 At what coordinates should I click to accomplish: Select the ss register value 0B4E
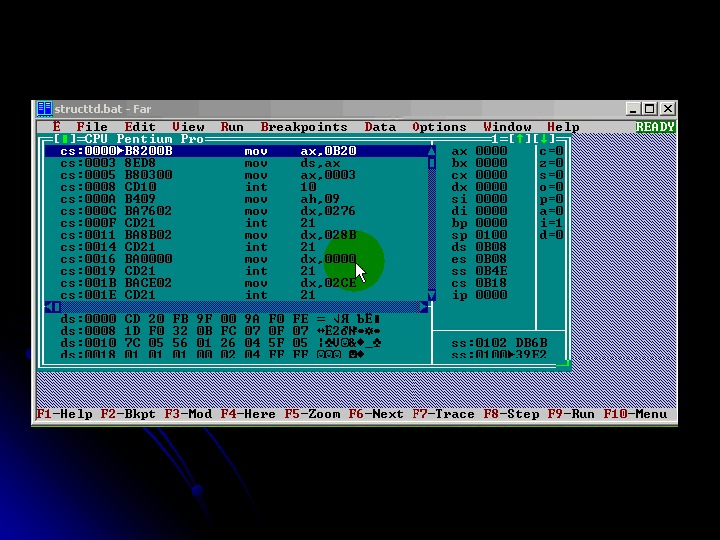click(491, 270)
